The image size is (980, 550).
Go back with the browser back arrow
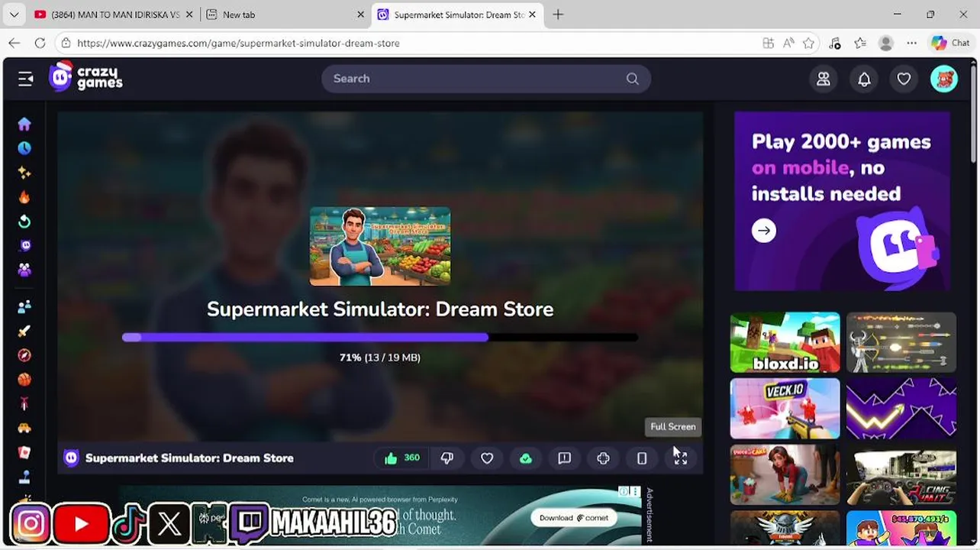pos(15,44)
